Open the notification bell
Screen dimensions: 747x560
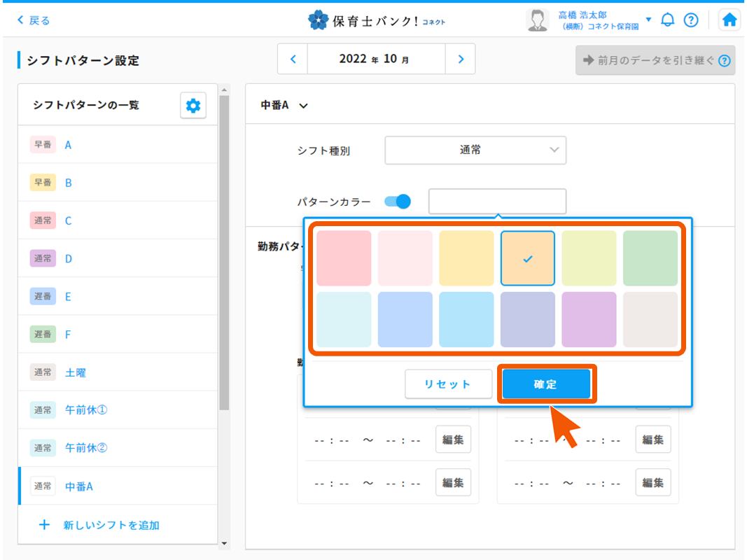tap(668, 20)
